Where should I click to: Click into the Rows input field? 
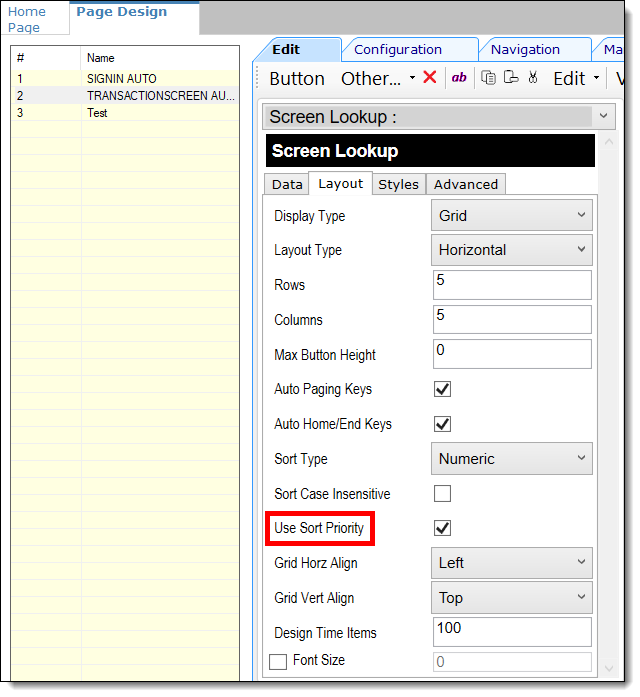pos(512,284)
